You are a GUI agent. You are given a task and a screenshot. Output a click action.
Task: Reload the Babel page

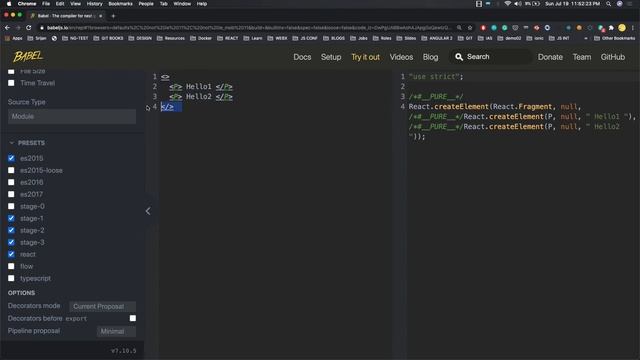click(x=29, y=27)
